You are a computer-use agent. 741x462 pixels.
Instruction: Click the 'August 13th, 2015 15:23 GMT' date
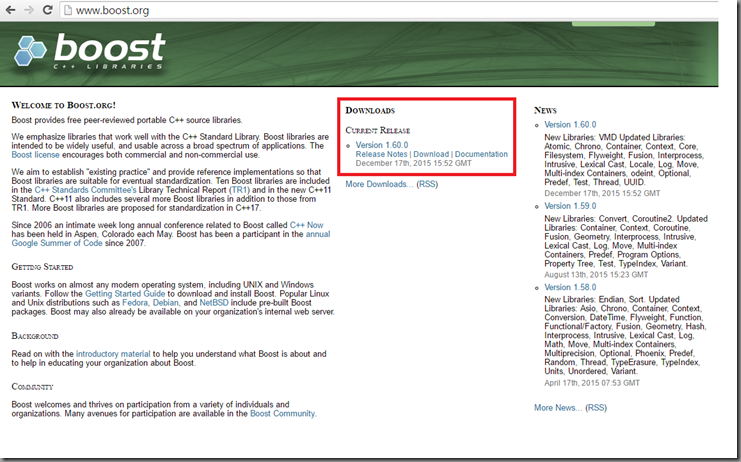596,274
